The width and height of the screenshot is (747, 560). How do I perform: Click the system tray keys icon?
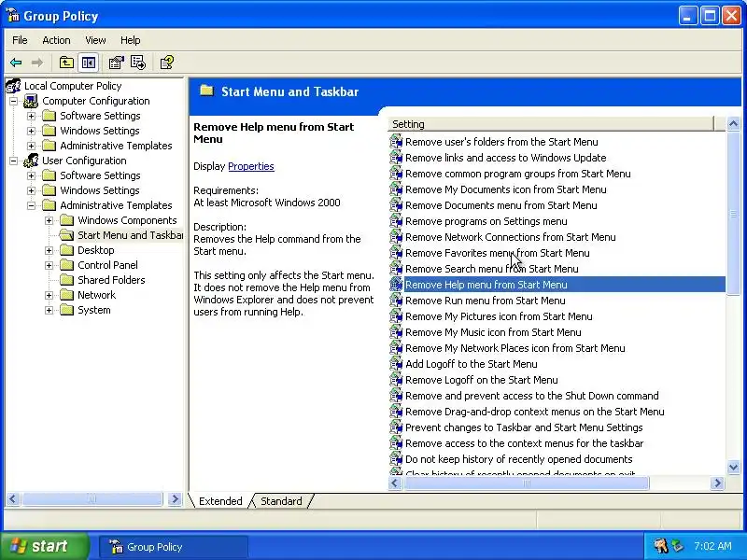(x=661, y=546)
